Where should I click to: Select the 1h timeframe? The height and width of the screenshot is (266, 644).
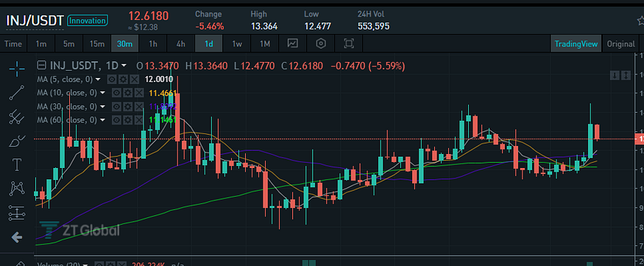point(153,43)
